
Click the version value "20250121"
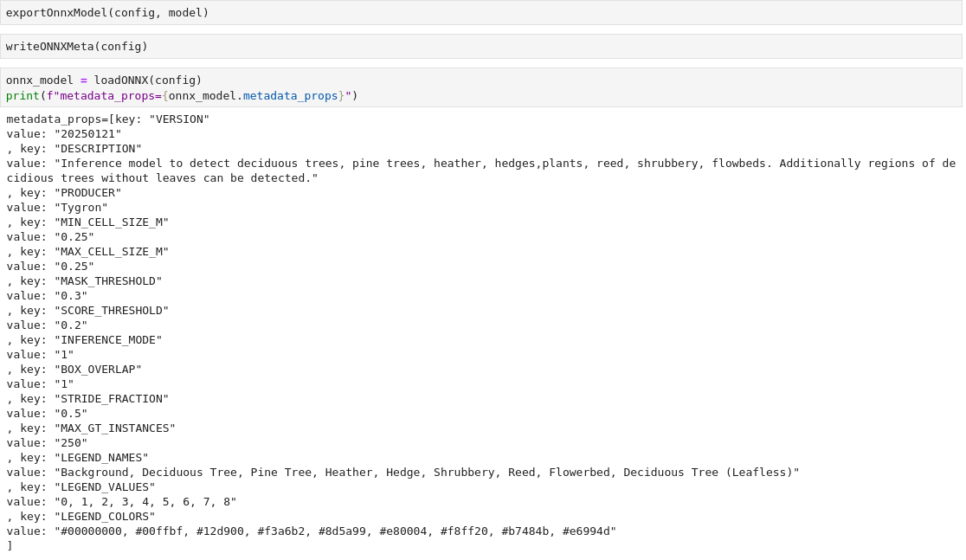click(87, 134)
